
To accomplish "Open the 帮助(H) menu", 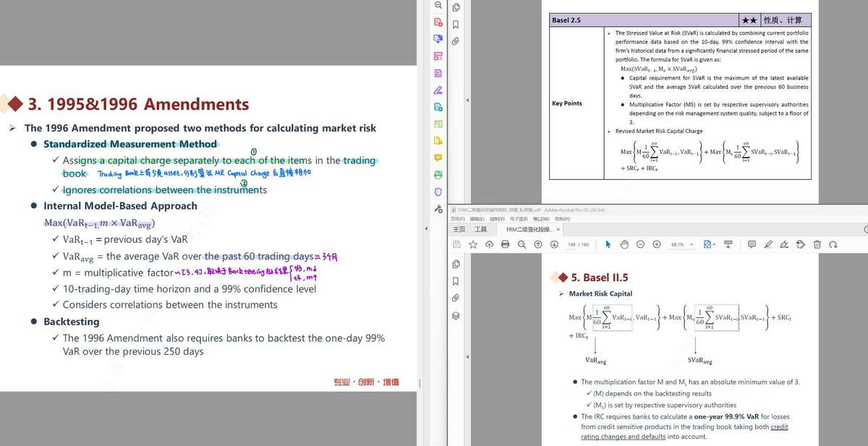I will (562, 219).
